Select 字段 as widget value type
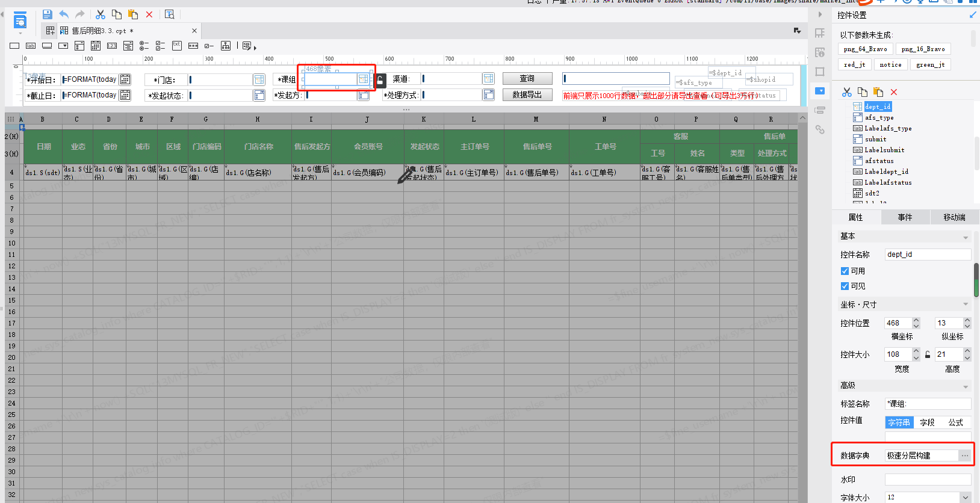Image resolution: width=980 pixels, height=503 pixels. click(x=928, y=422)
